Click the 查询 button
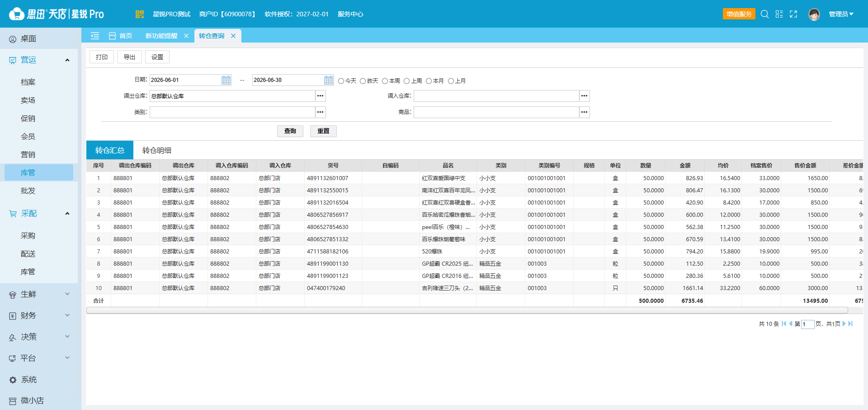The width and height of the screenshot is (868, 410). point(290,131)
